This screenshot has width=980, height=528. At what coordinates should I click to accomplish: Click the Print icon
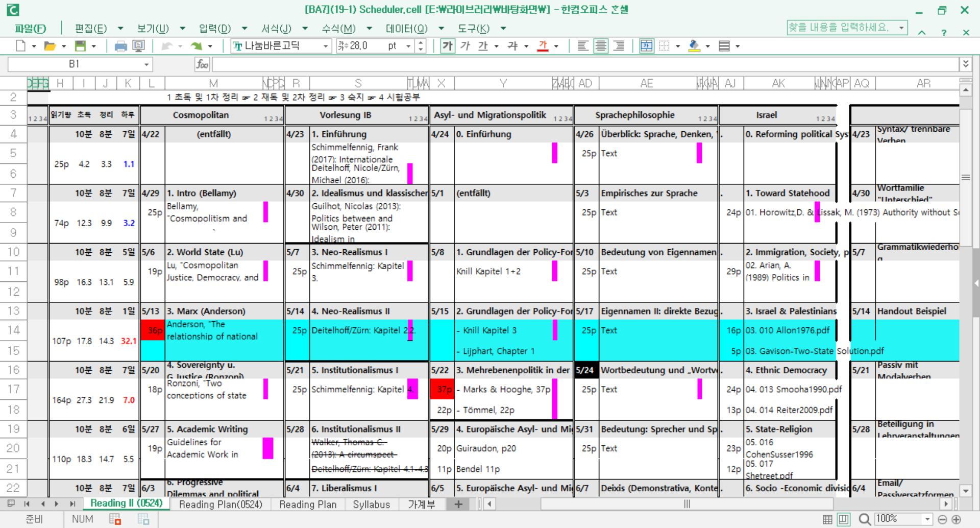point(120,46)
